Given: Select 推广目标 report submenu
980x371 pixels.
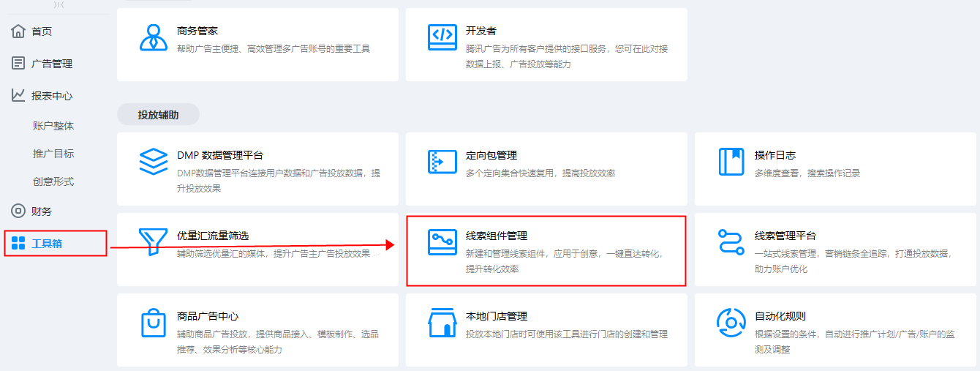Looking at the screenshot, I should pos(53,154).
